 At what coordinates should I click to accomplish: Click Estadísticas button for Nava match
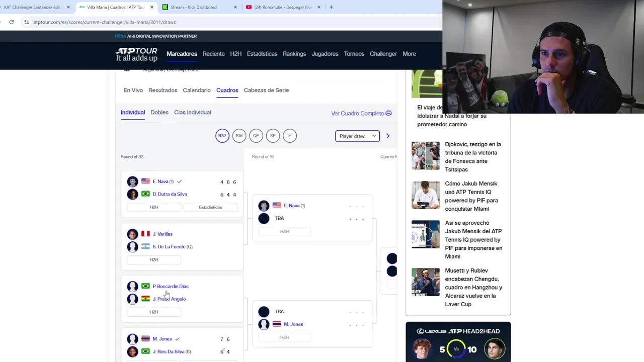point(210,207)
